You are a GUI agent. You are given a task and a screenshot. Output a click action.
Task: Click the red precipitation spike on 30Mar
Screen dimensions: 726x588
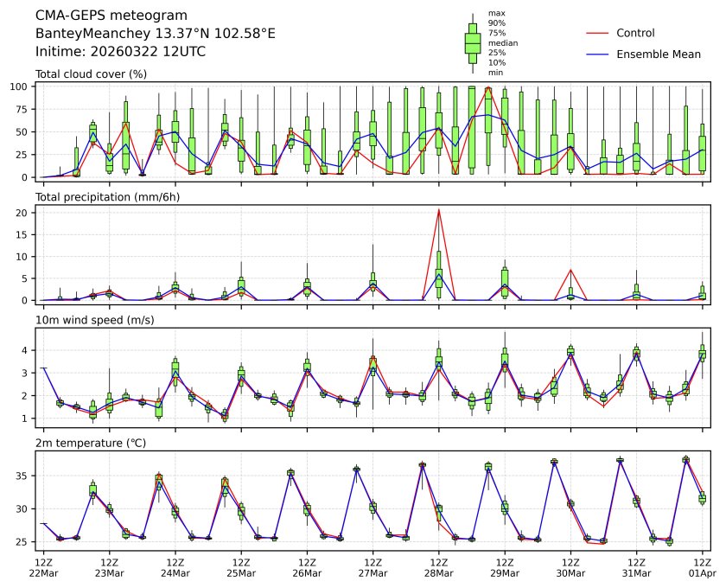click(570, 270)
